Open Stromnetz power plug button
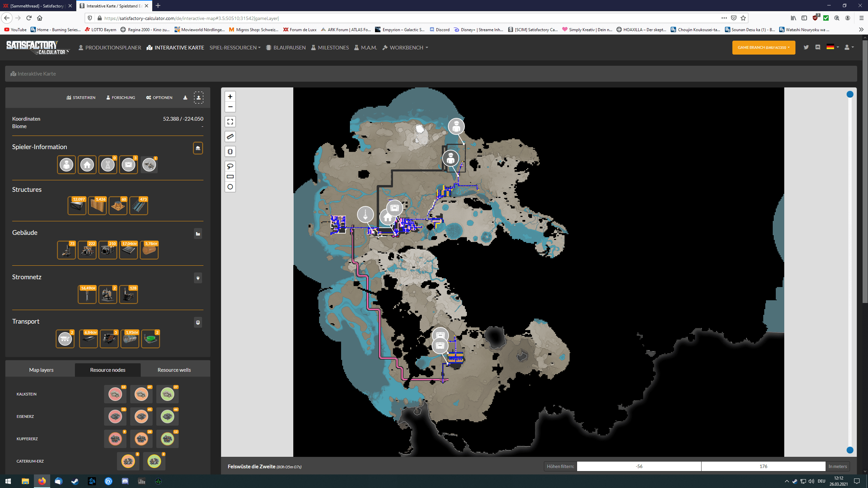This screenshot has width=868, height=488. [x=198, y=278]
